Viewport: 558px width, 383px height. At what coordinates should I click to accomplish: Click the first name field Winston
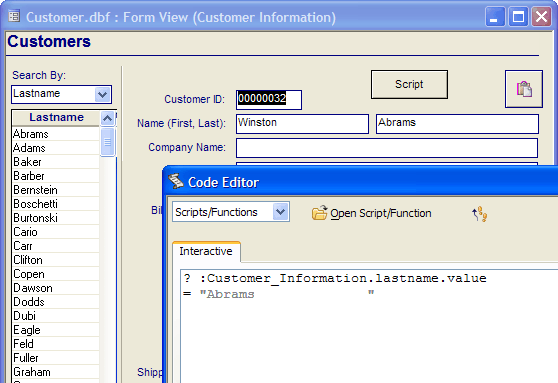[x=302, y=124]
